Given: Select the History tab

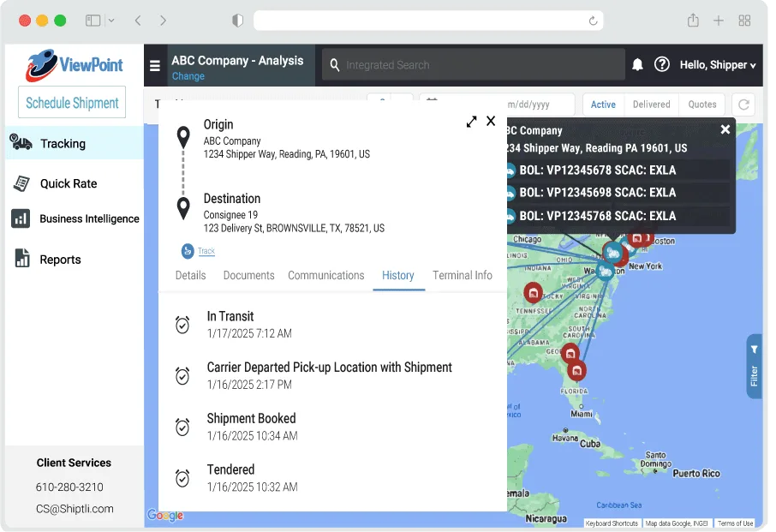Looking at the screenshot, I should tap(398, 275).
